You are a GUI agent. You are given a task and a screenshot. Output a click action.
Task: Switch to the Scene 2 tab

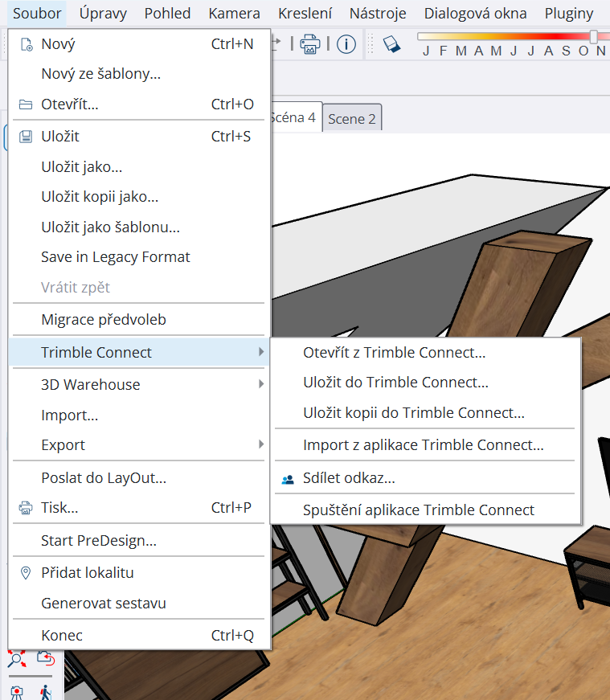tap(352, 119)
